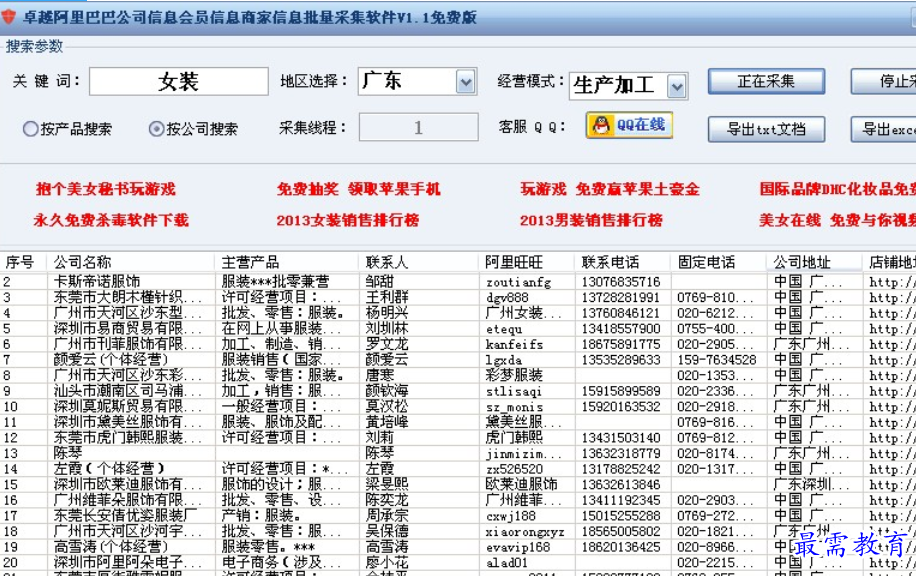Click contact name 杨明兴

tap(387, 313)
